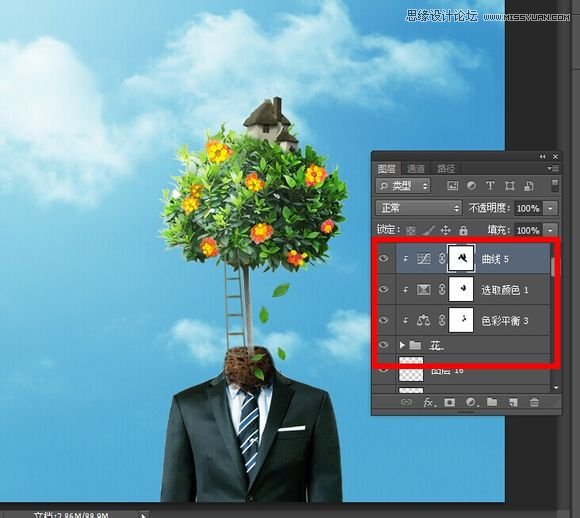
Task: Hide the 选取颜色 1 layer
Action: tap(384, 289)
